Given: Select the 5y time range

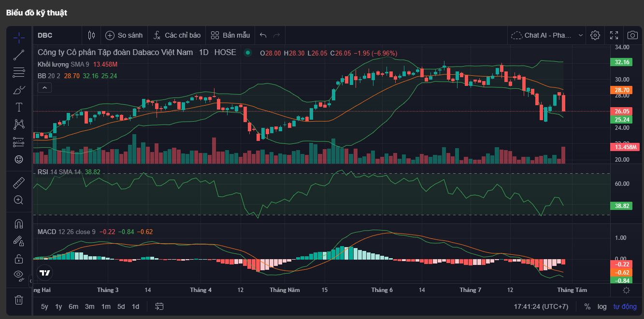Looking at the screenshot, I should (44, 306).
